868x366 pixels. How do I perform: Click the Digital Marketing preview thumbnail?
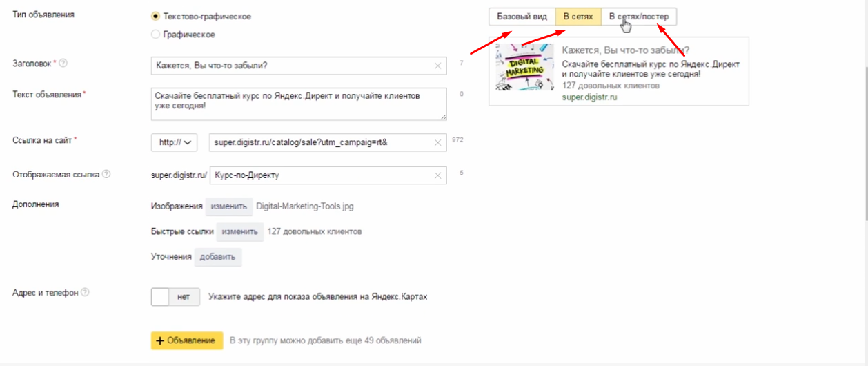pyautogui.click(x=524, y=67)
